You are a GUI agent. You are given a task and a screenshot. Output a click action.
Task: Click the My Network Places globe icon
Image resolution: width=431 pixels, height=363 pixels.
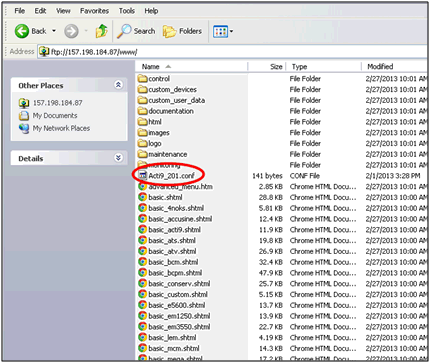coord(24,128)
